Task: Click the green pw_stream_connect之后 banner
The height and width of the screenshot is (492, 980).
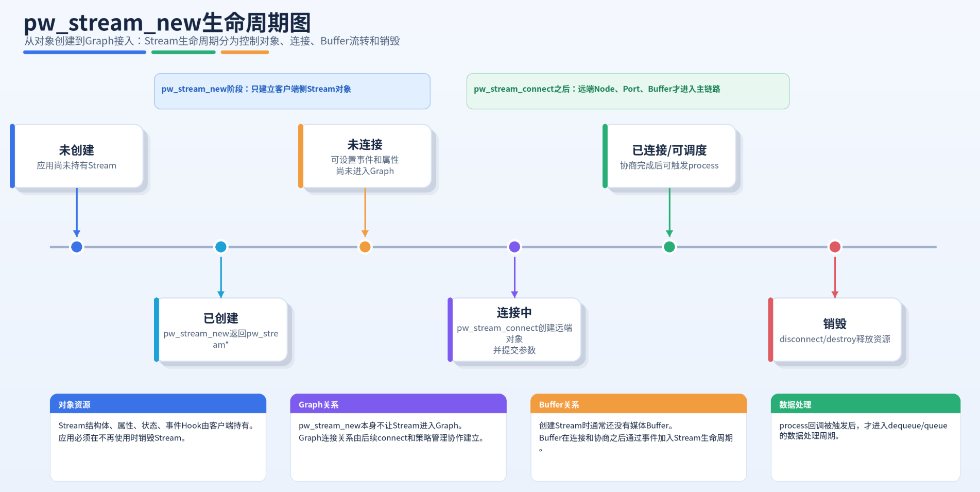Action: (628, 91)
